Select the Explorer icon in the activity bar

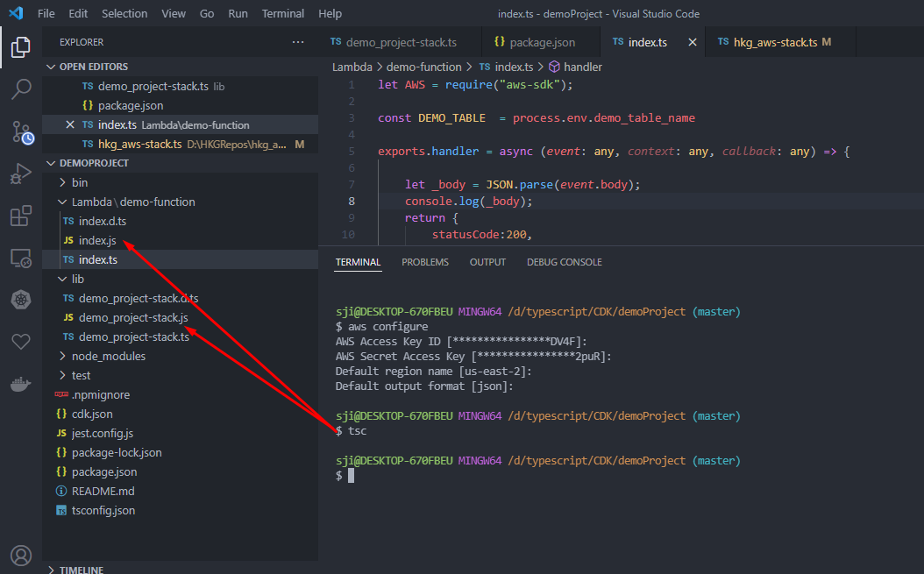point(20,48)
